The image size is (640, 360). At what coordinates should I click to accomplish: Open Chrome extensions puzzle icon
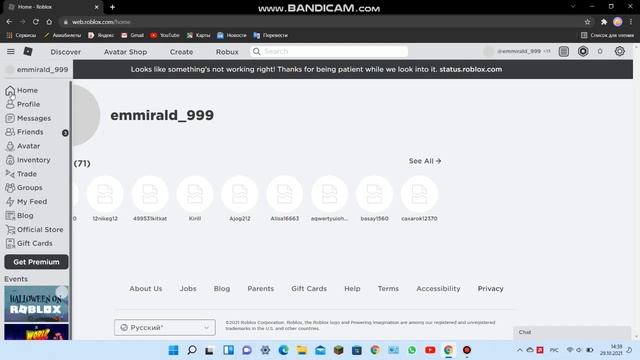(x=604, y=22)
